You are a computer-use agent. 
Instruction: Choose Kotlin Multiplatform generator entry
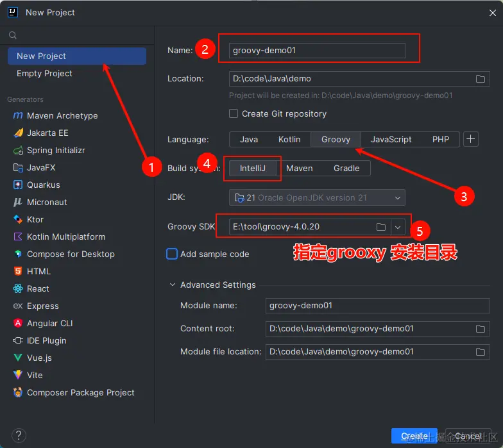tap(77, 236)
